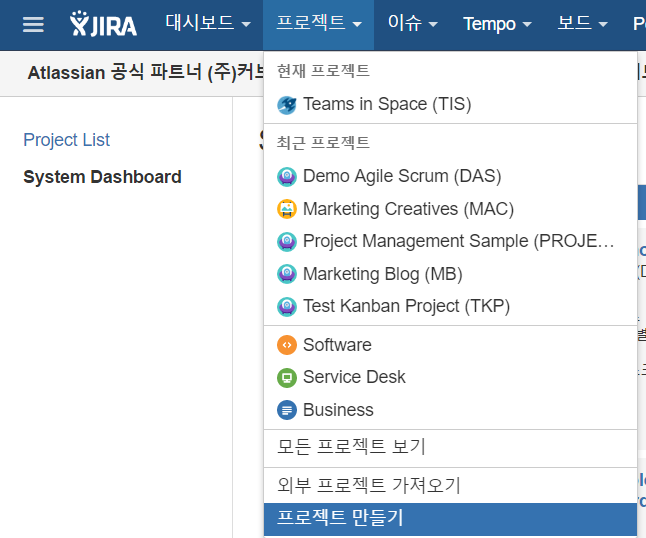The image size is (646, 538).
Task: Open the Project List sidebar link
Action: point(66,140)
